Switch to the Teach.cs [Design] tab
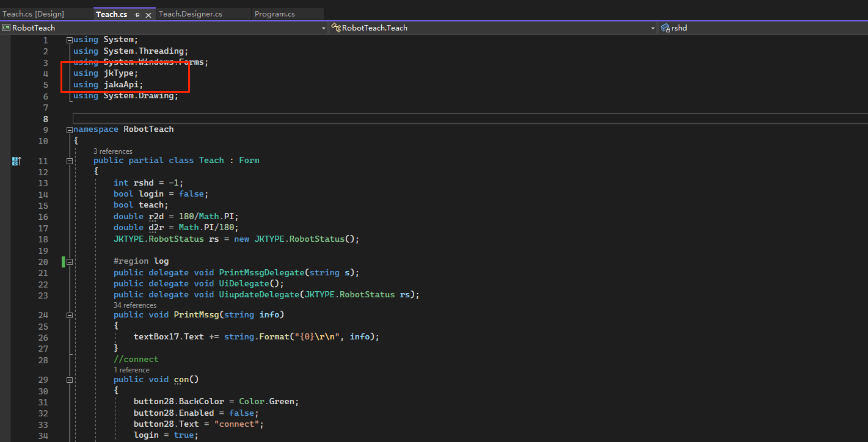Viewport: 868px width, 442px height. point(34,14)
